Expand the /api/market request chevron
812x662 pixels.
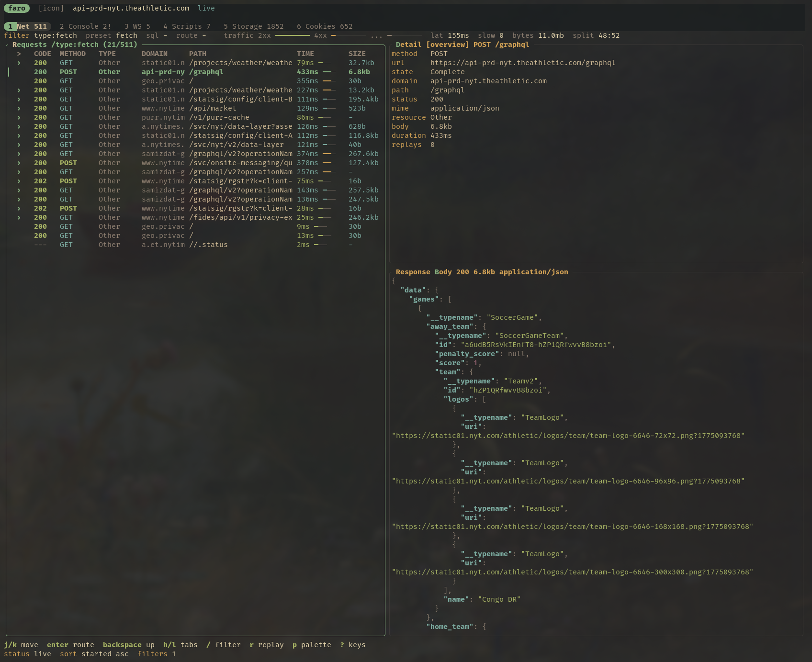pyautogui.click(x=19, y=108)
